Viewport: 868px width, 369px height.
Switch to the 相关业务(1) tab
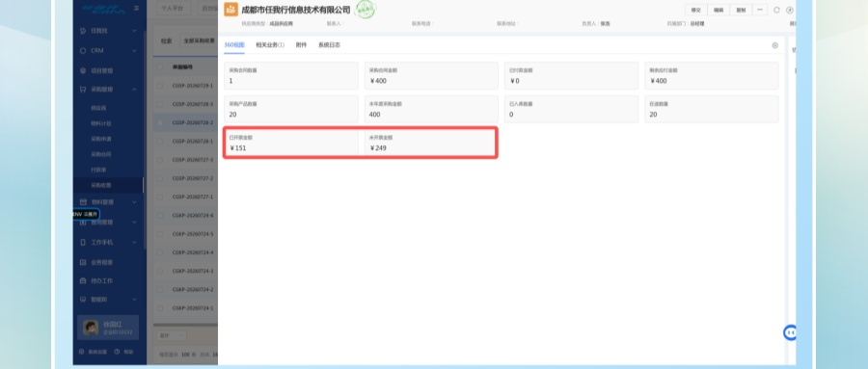(270, 45)
